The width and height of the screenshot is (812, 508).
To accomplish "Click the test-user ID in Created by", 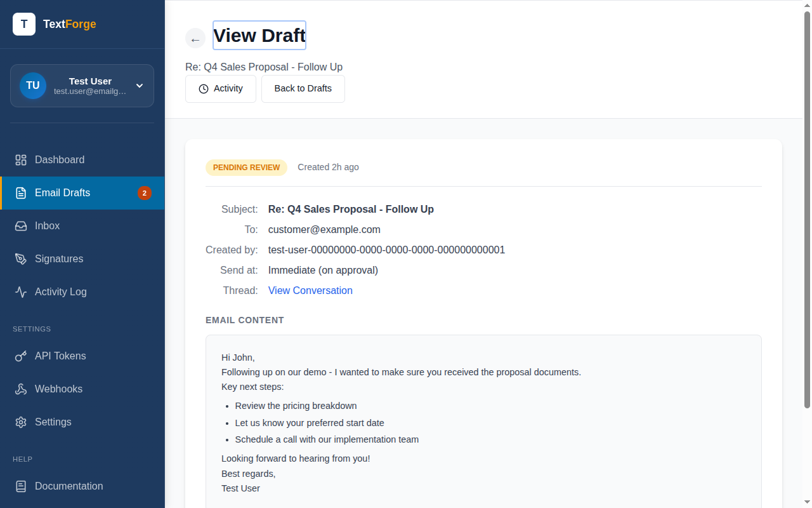I will pos(386,250).
